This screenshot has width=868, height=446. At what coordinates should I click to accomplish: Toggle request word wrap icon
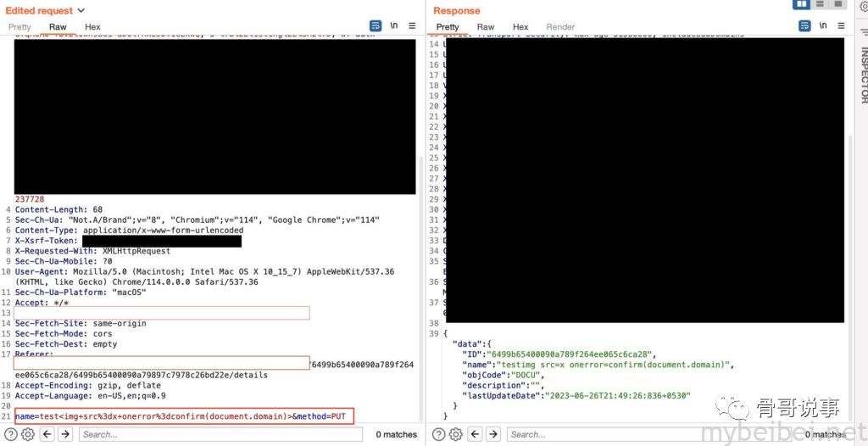click(x=376, y=26)
